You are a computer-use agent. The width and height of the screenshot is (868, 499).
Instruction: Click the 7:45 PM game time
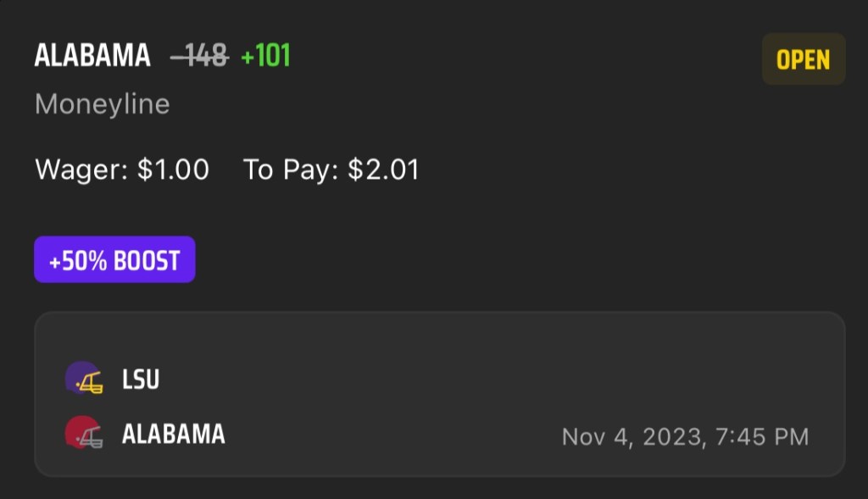coord(761,437)
